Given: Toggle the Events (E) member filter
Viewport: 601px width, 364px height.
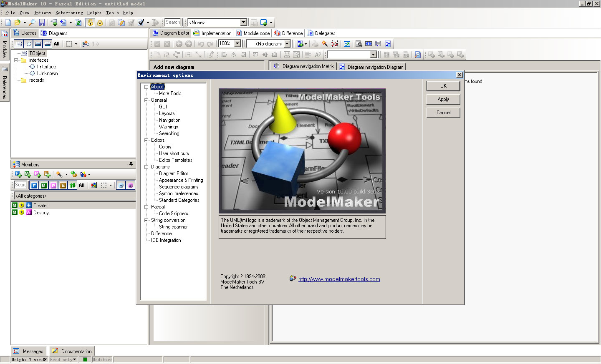Looking at the screenshot, I should [x=63, y=185].
